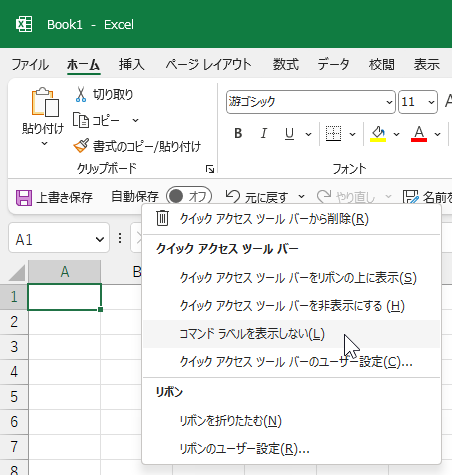
Task: Open the name box A1 dropdown
Action: click(100, 239)
